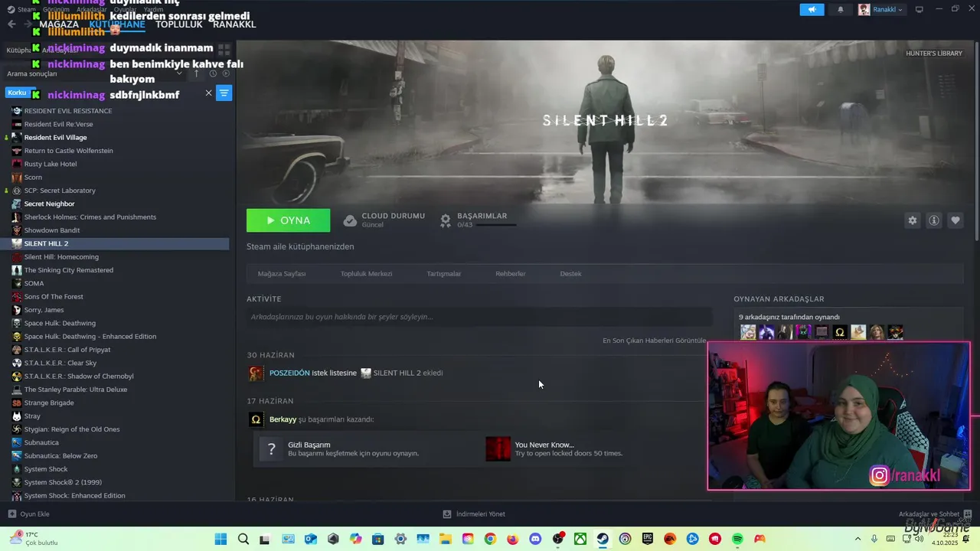Screen dimensions: 980x551
Task: Open the TOPLULUK tab
Action: pyautogui.click(x=179, y=24)
